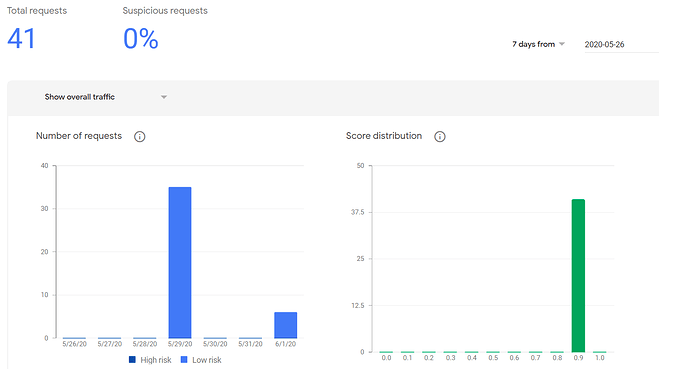Toggle the Low risk legend swatch
The height and width of the screenshot is (369, 684).
[x=184, y=360]
